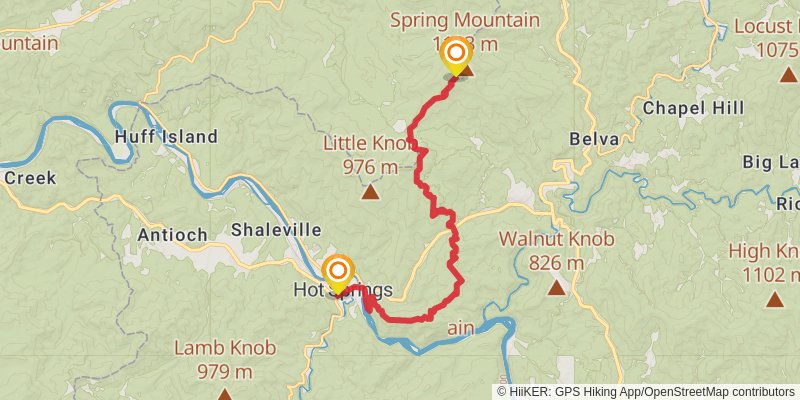800x400 pixels.
Task: Click the Hot Springs town label
Action: click(x=343, y=290)
